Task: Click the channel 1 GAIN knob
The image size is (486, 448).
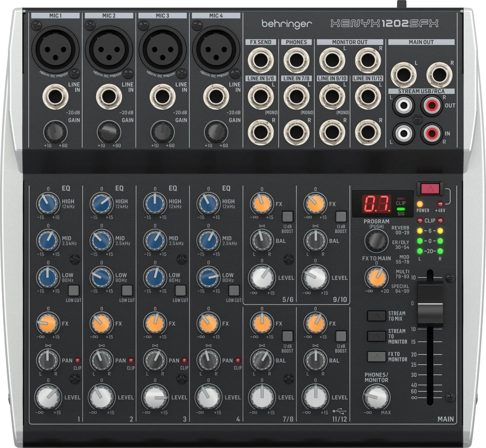Action: [55, 132]
